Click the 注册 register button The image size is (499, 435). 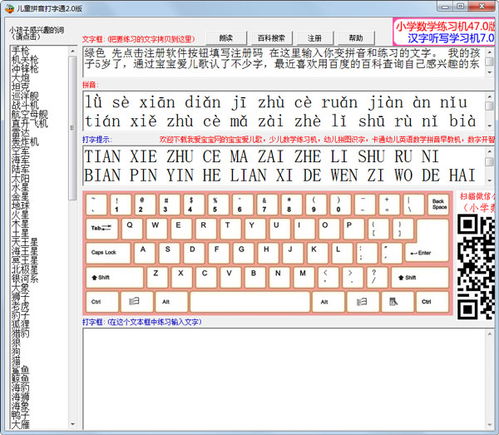[x=314, y=38]
